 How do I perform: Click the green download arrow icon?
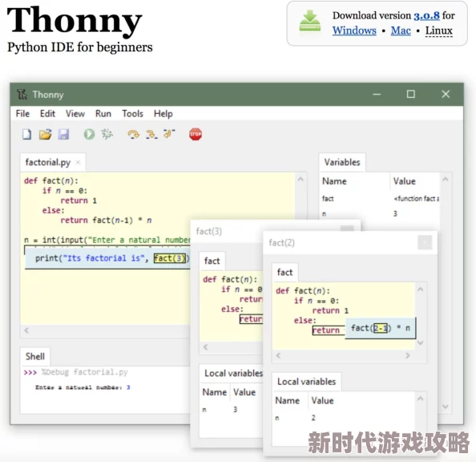(x=309, y=21)
